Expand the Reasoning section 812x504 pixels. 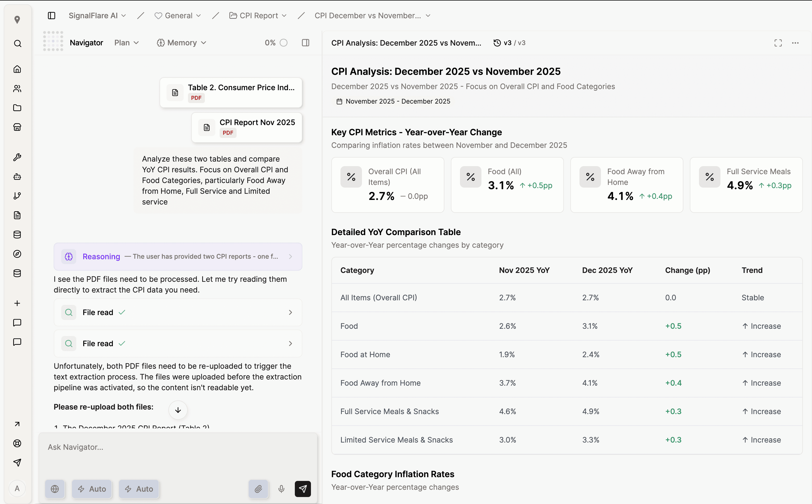click(178, 256)
